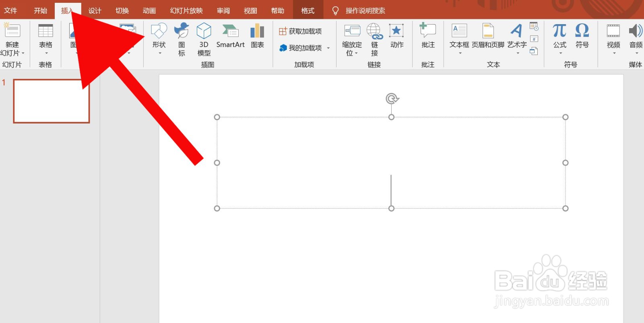
Task: Switch to the 审阅 review tab
Action: point(223,11)
